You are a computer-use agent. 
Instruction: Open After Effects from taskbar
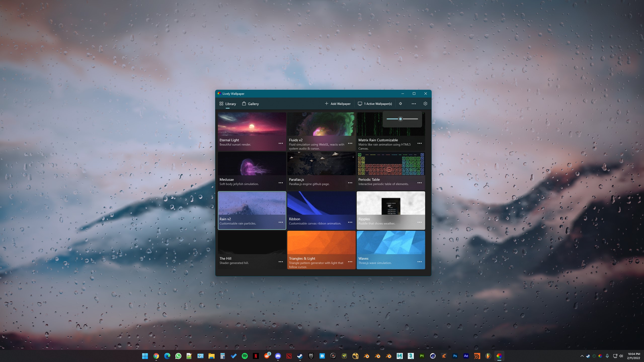(466, 356)
